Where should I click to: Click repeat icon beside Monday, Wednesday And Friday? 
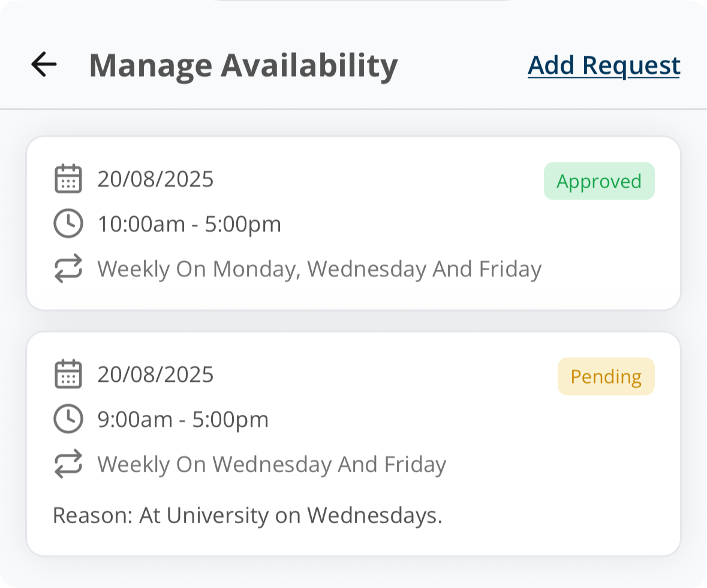68,269
